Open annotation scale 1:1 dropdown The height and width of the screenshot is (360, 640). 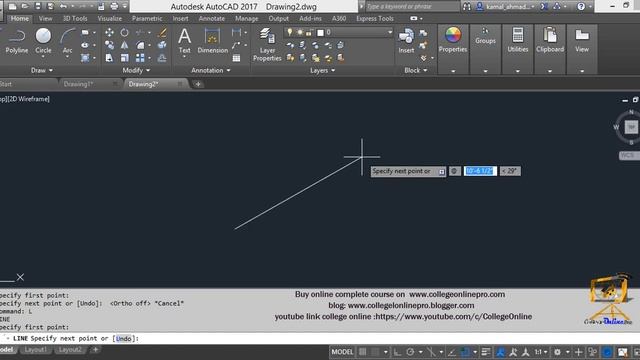pos(541,352)
